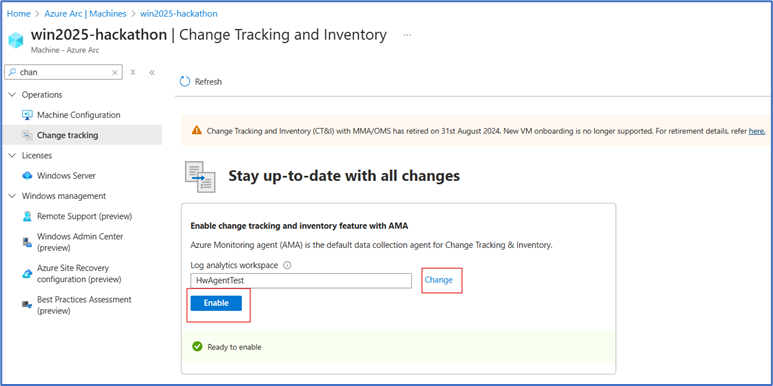Click the Remote Support (preview) icon
The width and height of the screenshot is (773, 386).
pyautogui.click(x=27, y=216)
